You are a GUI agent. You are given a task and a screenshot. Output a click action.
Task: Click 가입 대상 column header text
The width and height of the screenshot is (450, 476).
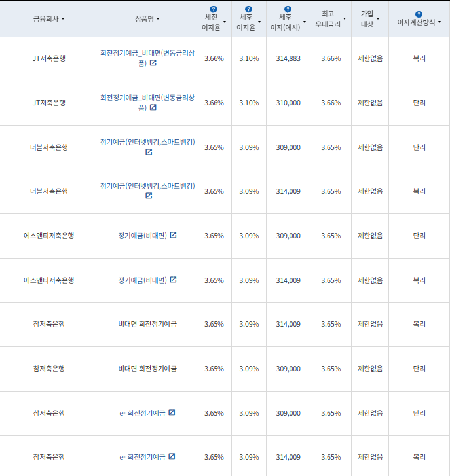tap(367, 19)
